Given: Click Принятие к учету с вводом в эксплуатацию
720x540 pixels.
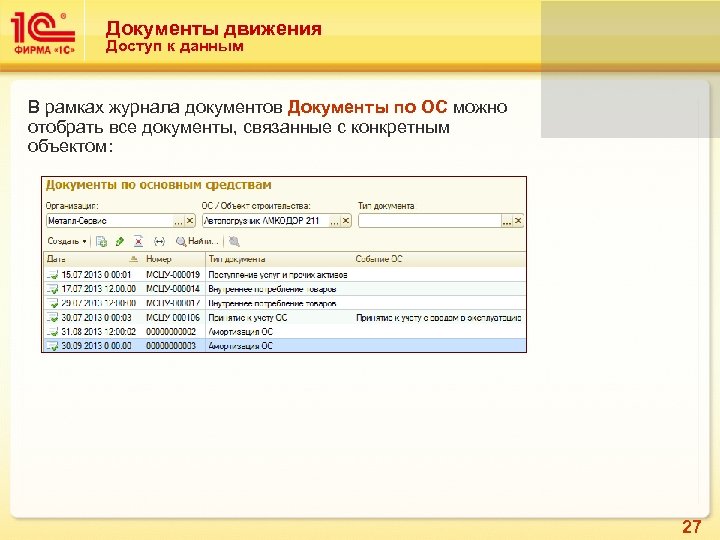Looking at the screenshot, I should (439, 317).
